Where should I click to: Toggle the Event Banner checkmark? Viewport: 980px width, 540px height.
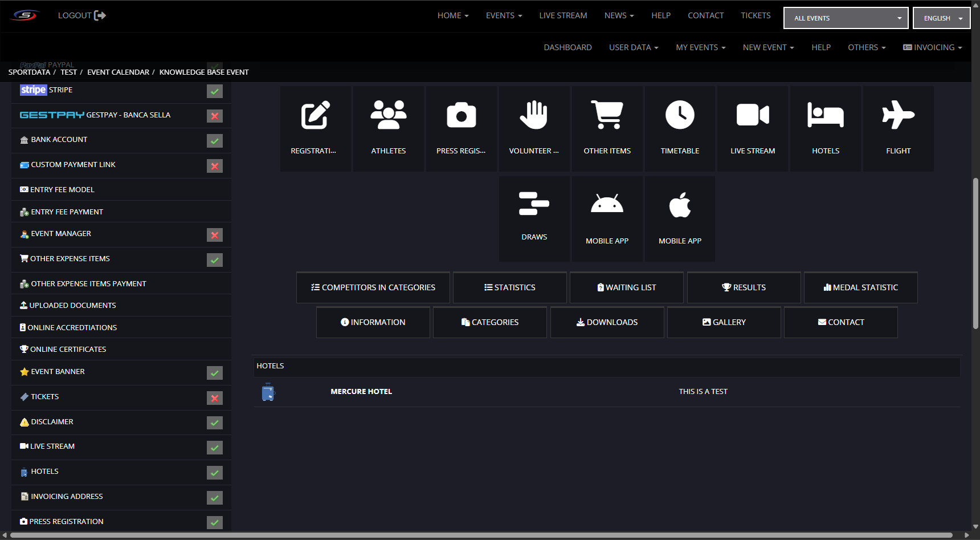tap(215, 373)
